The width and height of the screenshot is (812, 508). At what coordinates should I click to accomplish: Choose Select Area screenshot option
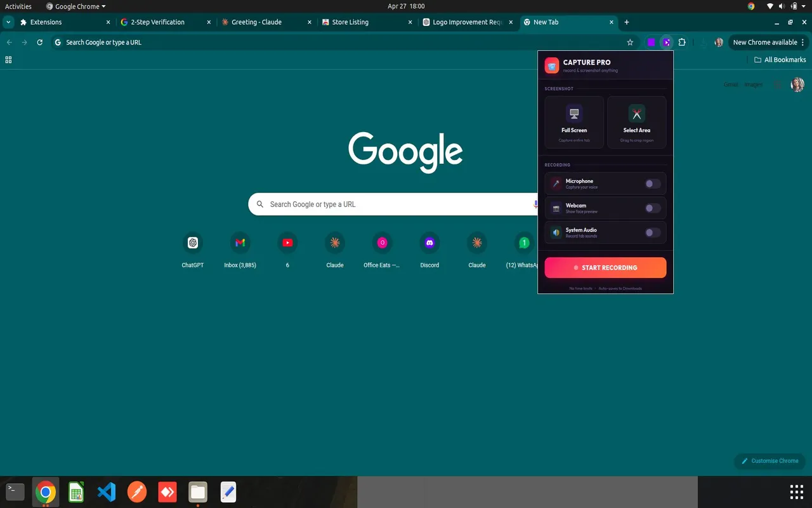click(637, 122)
